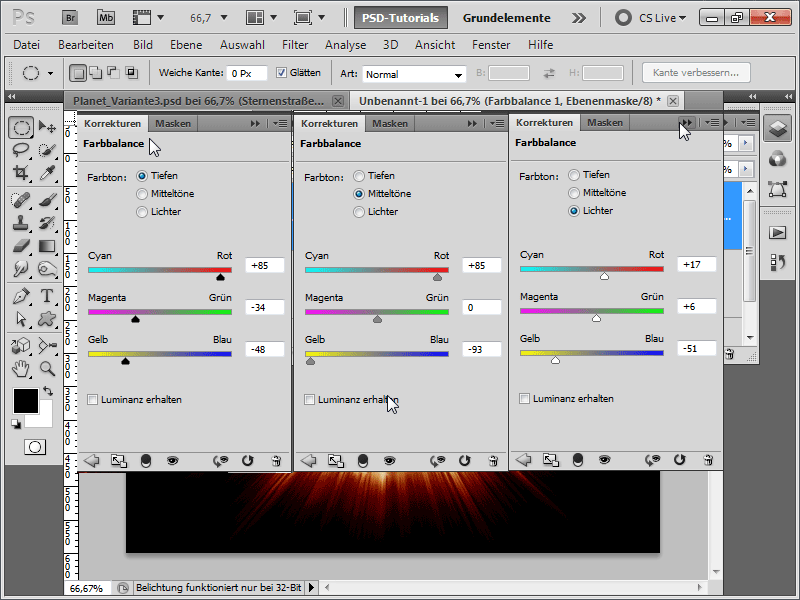Select the Brush tool
800x600 pixels.
pyautogui.click(x=47, y=199)
